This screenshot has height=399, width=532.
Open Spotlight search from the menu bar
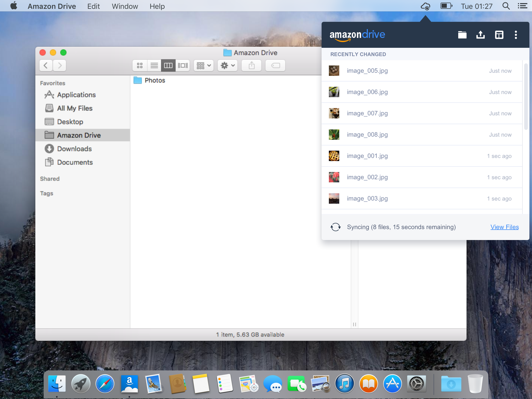[506, 6]
